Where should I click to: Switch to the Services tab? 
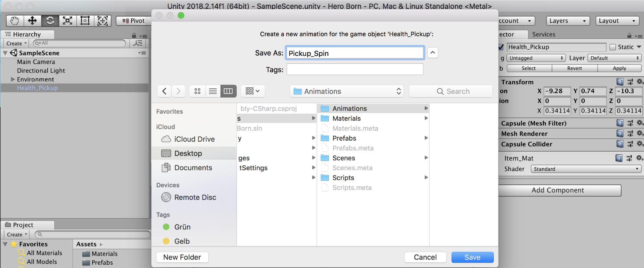click(544, 34)
